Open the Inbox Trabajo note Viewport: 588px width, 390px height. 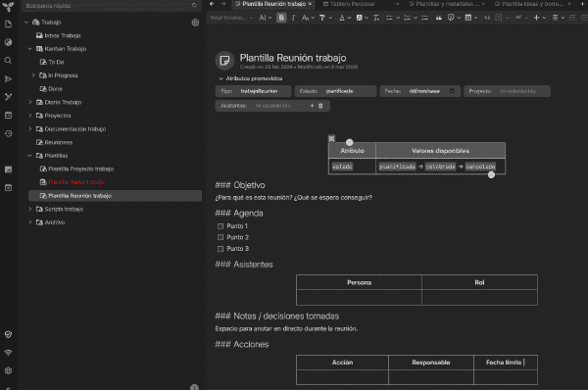[63, 35]
